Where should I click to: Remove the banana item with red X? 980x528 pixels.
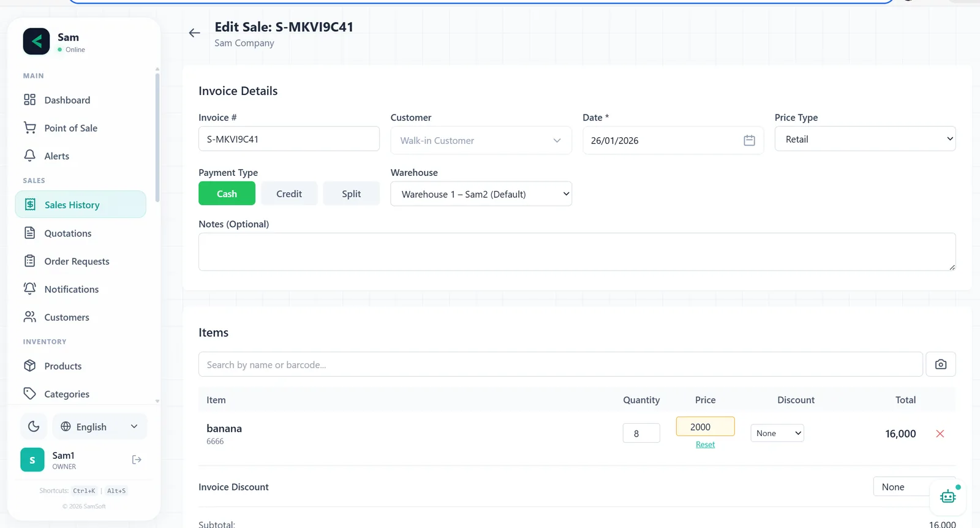[x=940, y=434]
